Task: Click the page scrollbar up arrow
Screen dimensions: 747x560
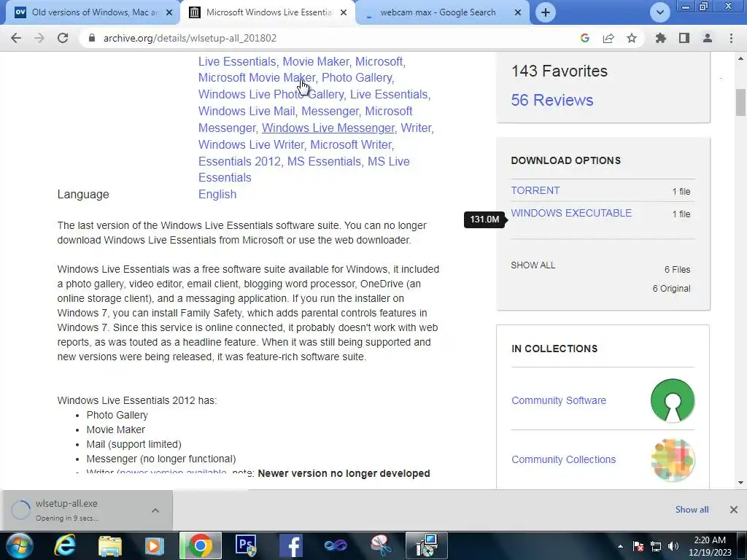Action: (740, 58)
